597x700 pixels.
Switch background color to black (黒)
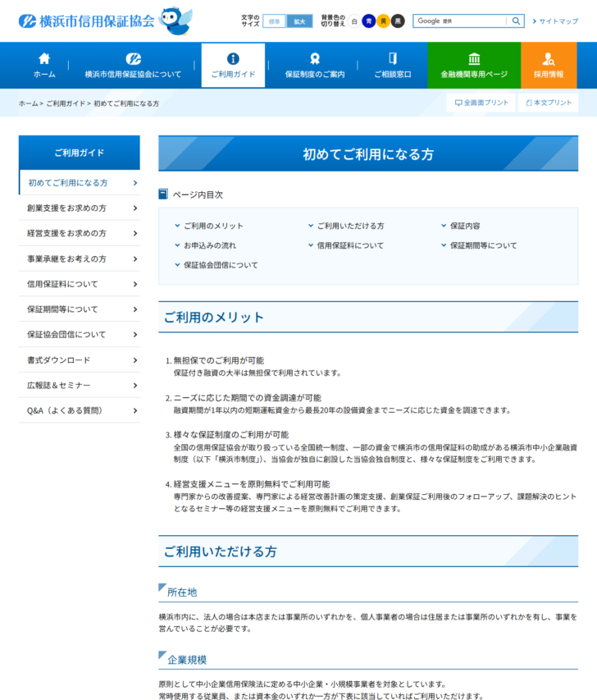398,21
